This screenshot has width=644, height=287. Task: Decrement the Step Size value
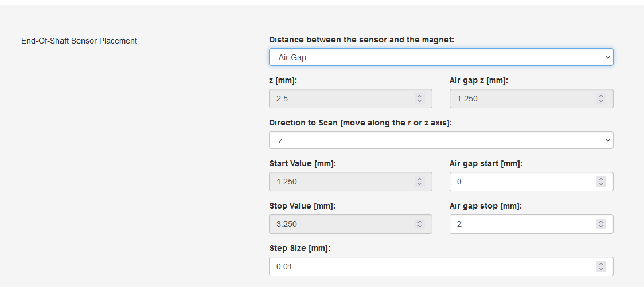601,269
